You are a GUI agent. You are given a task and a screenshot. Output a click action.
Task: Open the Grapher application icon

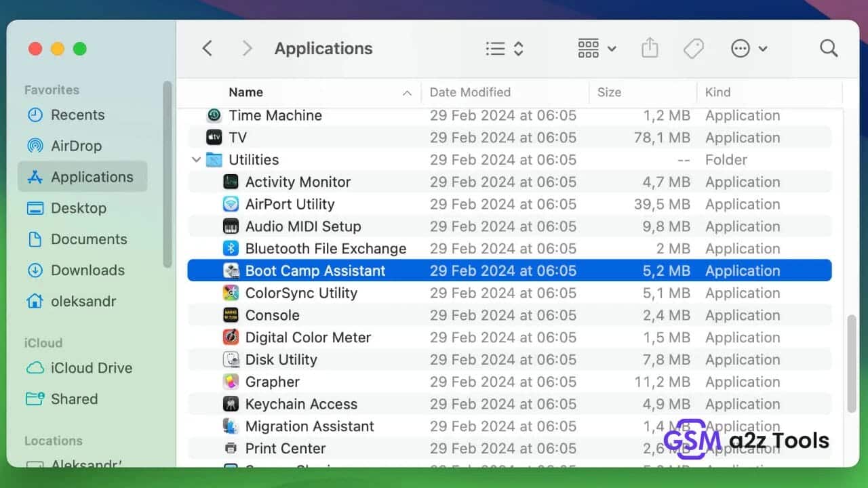231,382
